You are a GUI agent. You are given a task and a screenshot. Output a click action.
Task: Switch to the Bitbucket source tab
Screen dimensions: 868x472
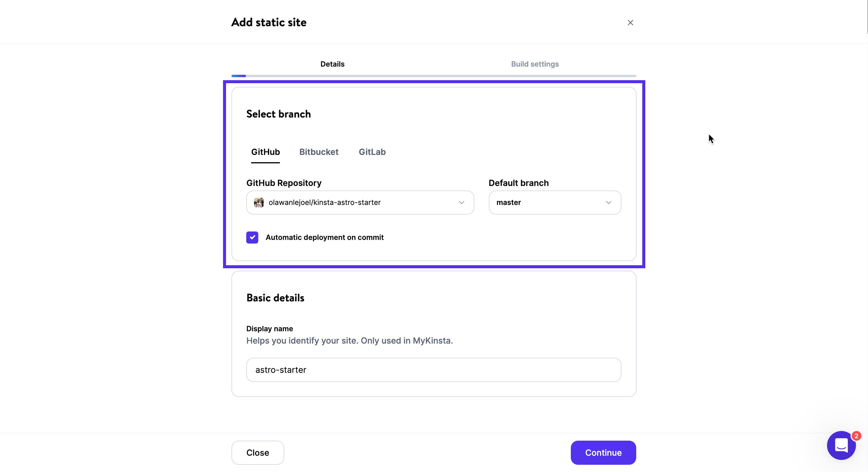[319, 152]
